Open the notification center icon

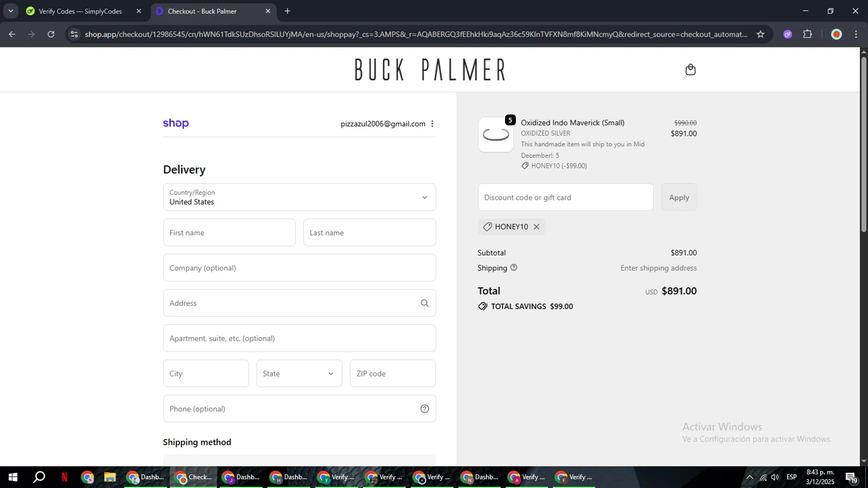852,478
